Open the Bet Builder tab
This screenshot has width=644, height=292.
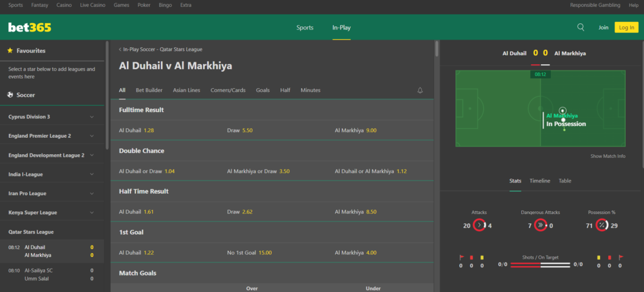tap(149, 90)
